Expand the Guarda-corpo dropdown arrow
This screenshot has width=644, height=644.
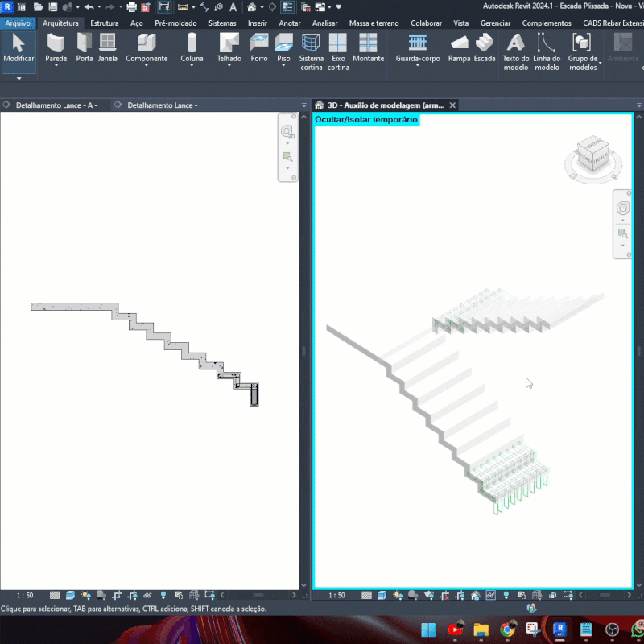(x=418, y=66)
